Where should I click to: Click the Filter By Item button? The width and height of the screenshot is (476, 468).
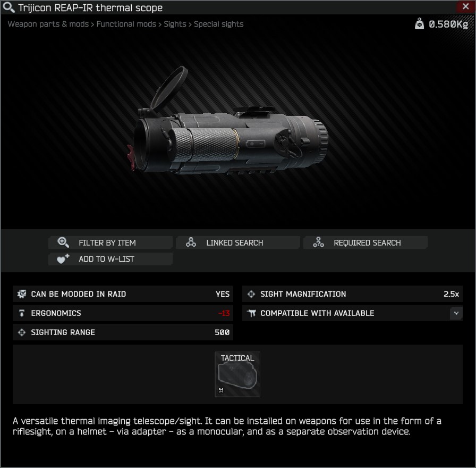coord(110,243)
